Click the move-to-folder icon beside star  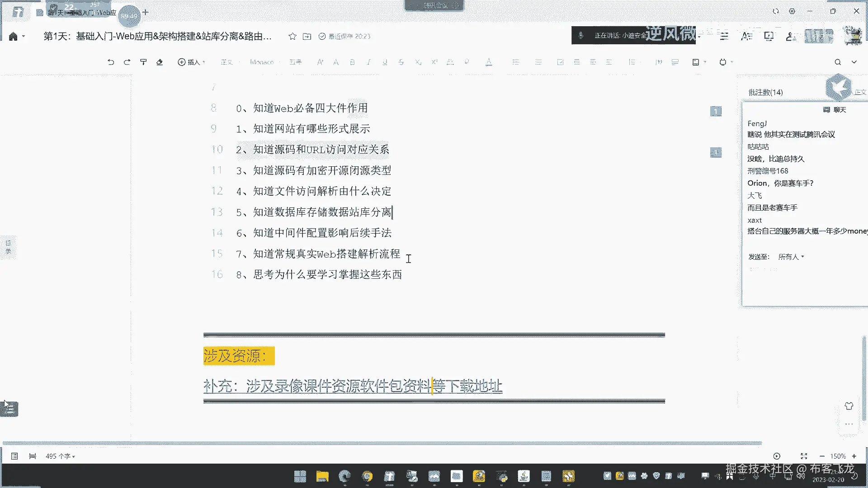click(x=307, y=36)
